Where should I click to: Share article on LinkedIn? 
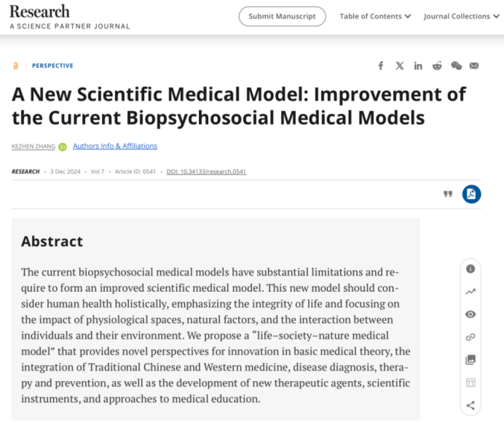418,66
